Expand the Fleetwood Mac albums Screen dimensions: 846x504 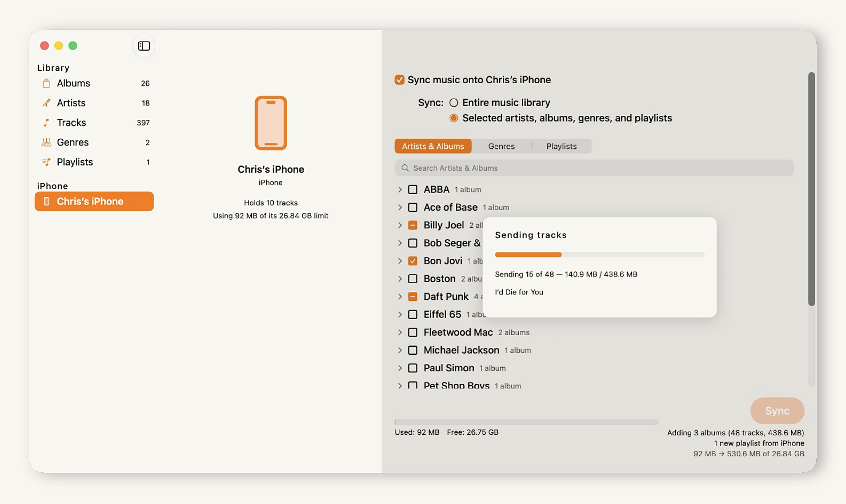pyautogui.click(x=400, y=332)
